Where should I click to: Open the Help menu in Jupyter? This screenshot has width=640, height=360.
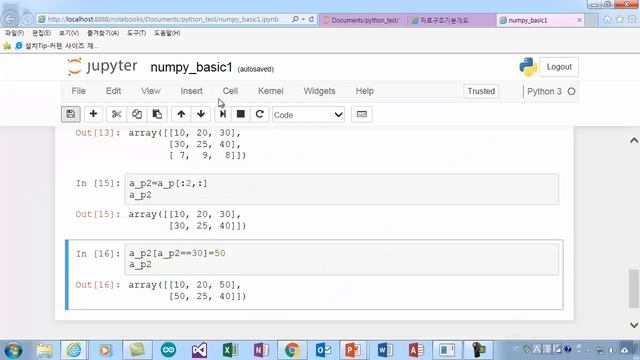click(x=364, y=91)
